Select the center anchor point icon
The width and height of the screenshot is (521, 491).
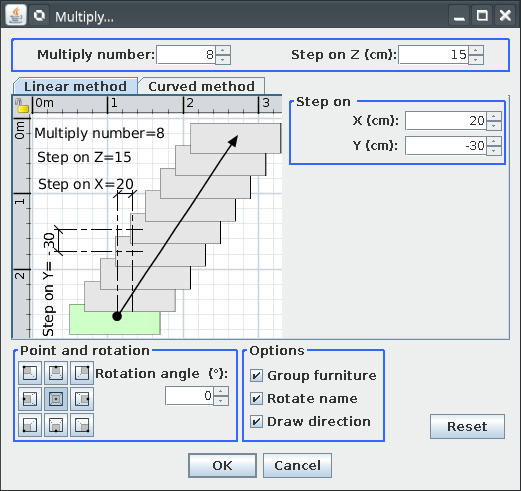click(x=56, y=399)
